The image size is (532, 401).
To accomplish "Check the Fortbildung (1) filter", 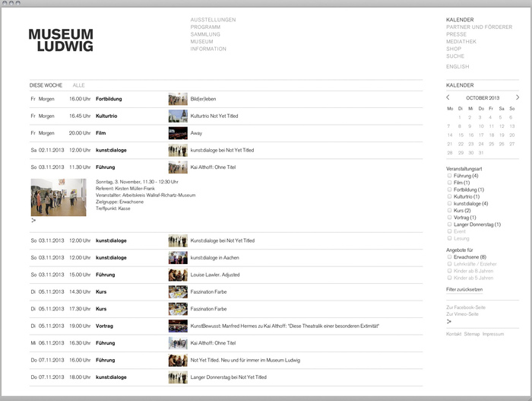I will click(449, 189).
